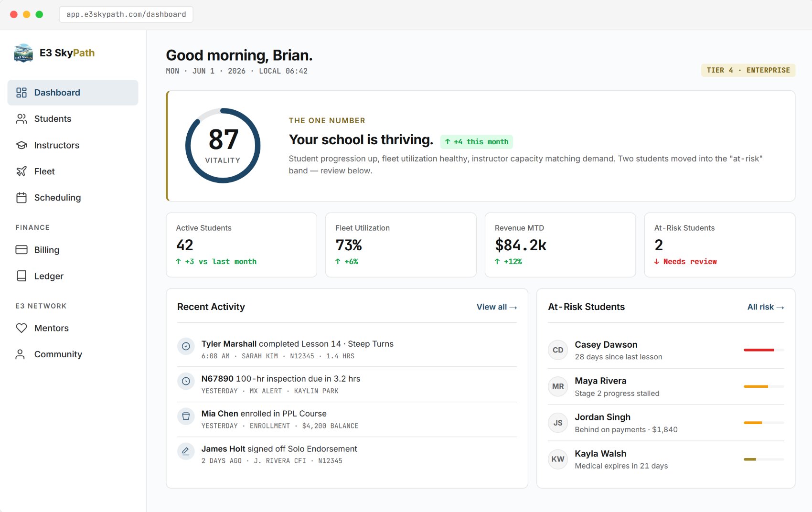This screenshot has height=512, width=812.
Task: Click the clock icon beside N67890 inspection
Action: point(186,381)
